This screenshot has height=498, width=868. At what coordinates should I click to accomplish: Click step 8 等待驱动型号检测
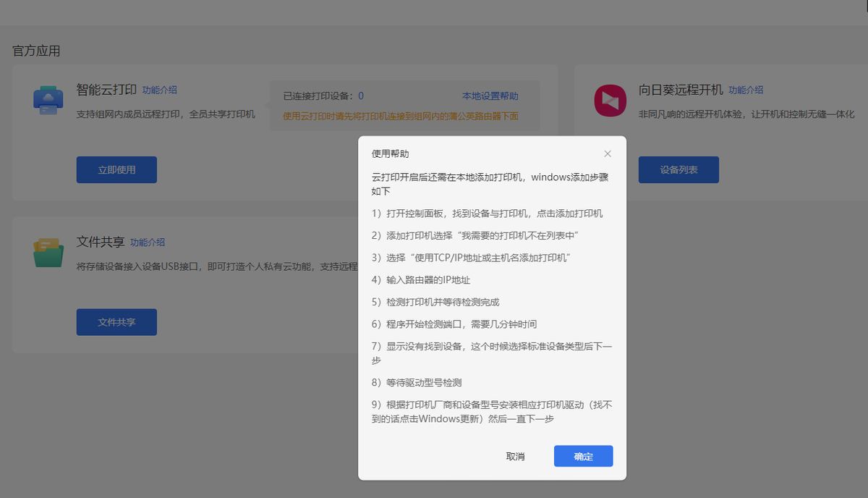[417, 382]
